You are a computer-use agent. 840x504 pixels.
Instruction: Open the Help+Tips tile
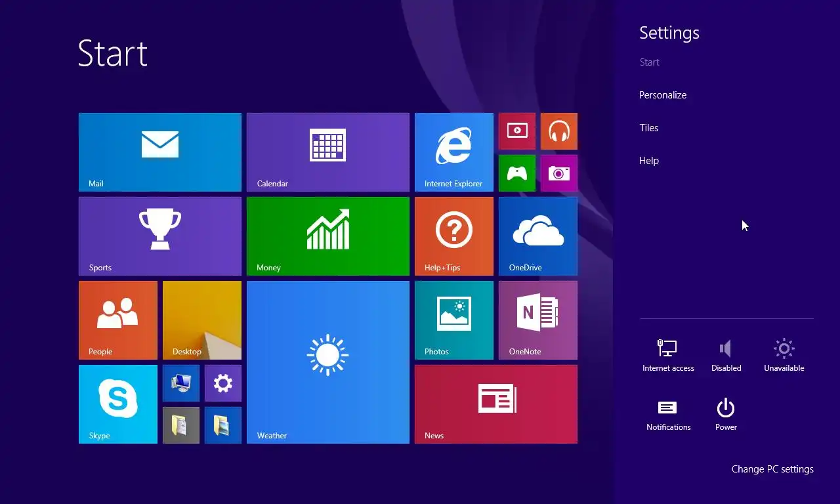click(x=454, y=236)
